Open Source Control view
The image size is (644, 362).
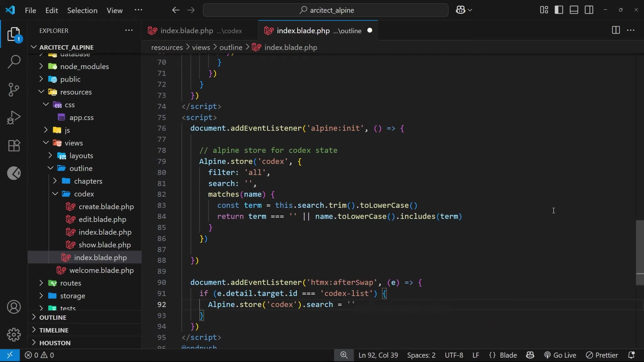[x=14, y=89]
